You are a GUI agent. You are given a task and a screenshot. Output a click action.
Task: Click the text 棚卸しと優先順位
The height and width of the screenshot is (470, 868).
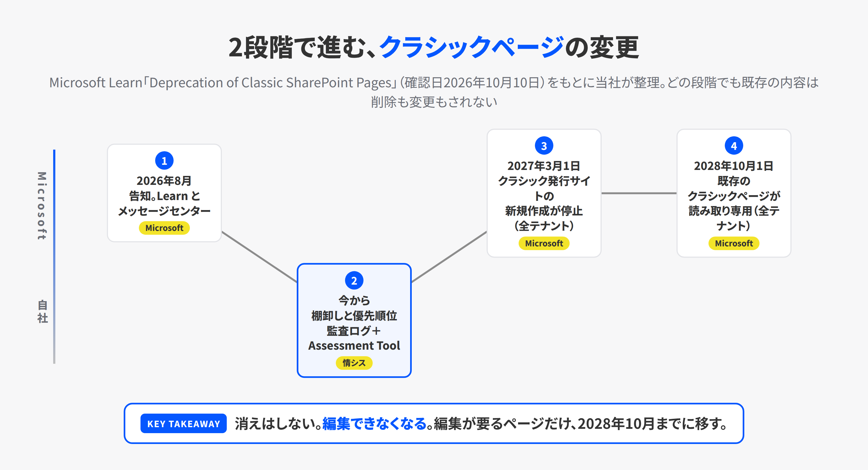point(354,316)
